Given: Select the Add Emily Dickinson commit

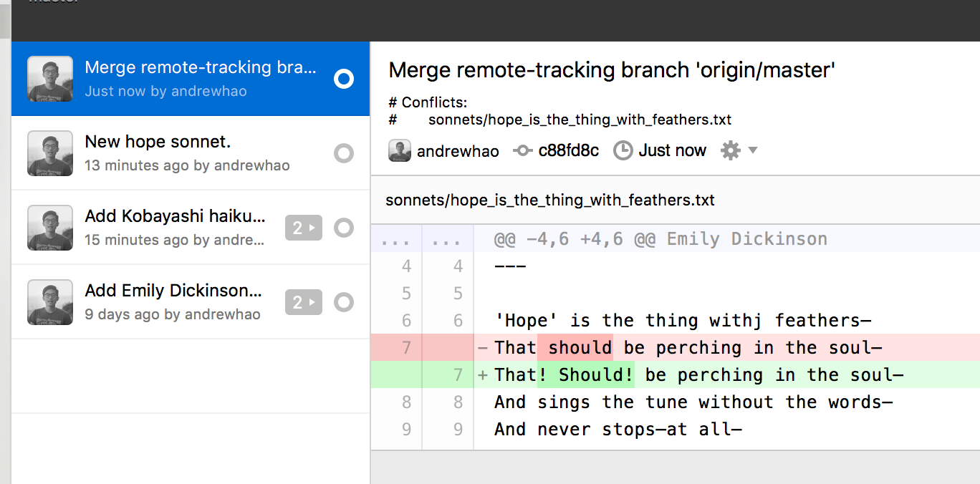Looking at the screenshot, I should tap(191, 302).
